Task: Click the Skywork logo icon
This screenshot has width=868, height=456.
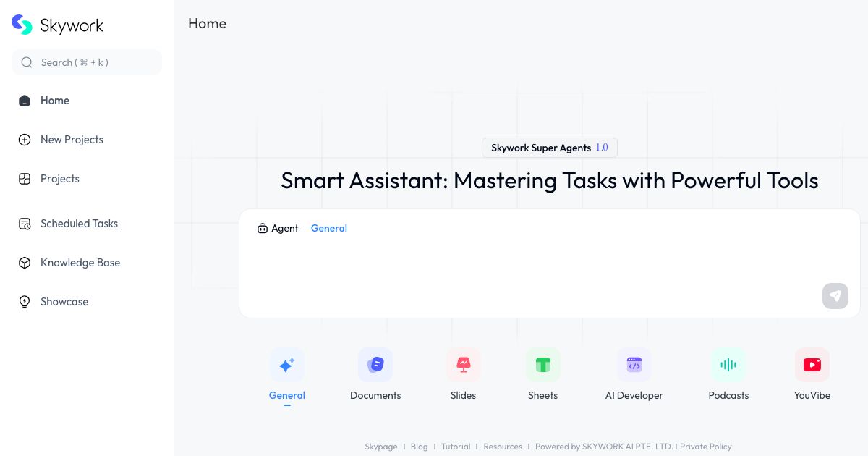Action: tap(22, 25)
